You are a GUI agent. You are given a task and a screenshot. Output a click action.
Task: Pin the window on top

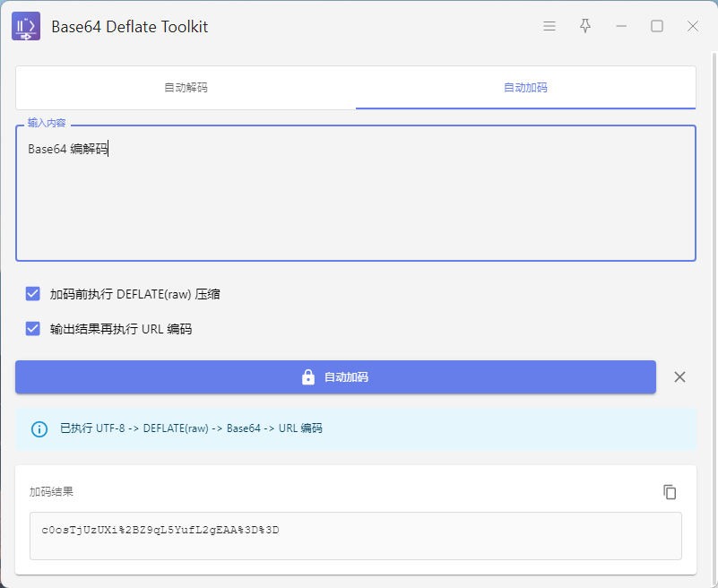pos(585,27)
